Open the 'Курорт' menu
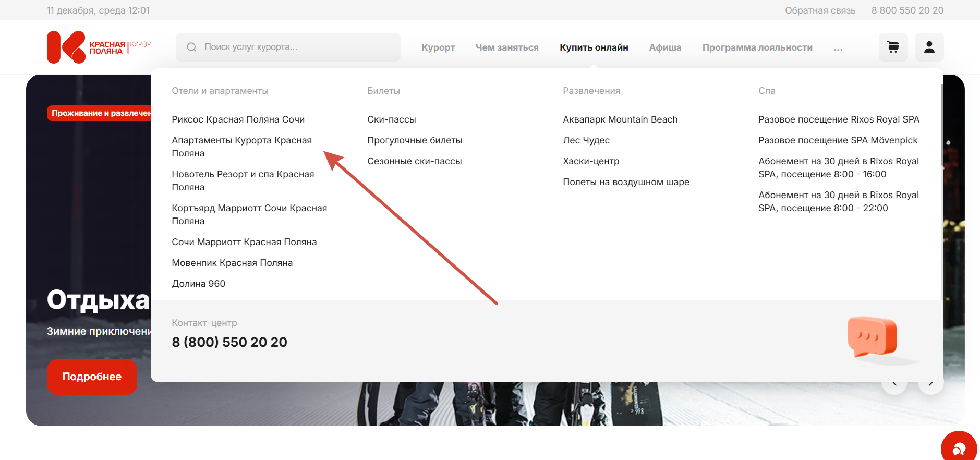 pos(438,47)
